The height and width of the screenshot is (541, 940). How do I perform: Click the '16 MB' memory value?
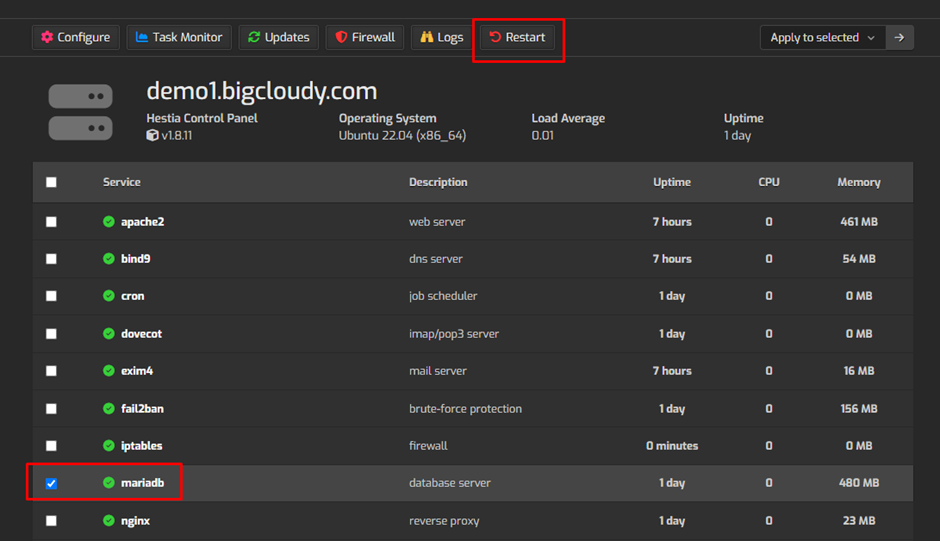859,371
